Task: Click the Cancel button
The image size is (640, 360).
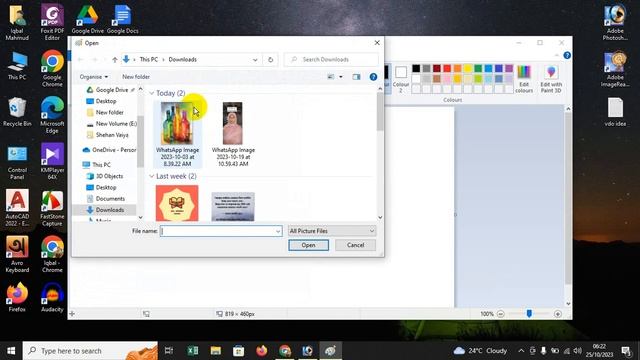Action: point(355,245)
